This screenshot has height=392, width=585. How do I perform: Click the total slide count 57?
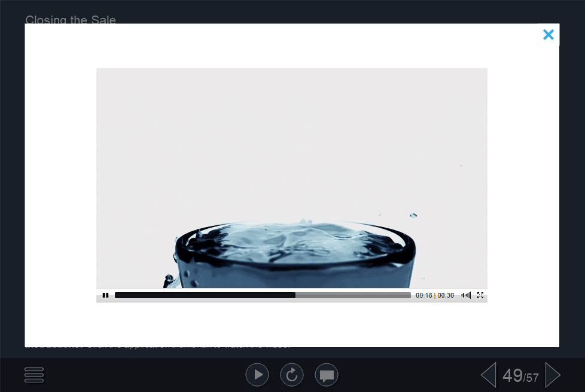(532, 378)
